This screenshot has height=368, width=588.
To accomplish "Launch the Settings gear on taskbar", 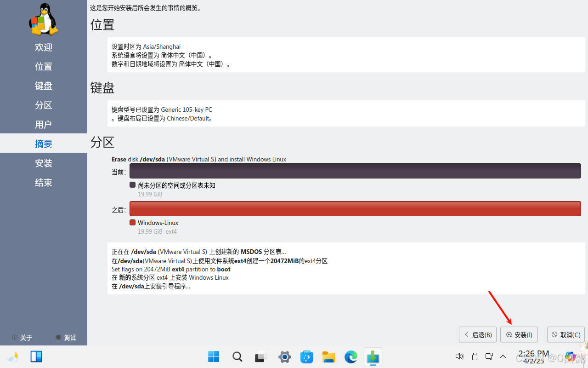I will (x=285, y=356).
